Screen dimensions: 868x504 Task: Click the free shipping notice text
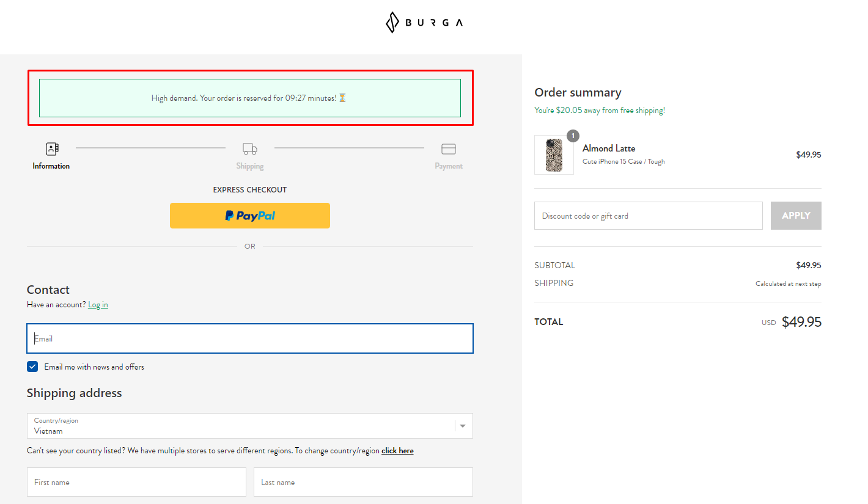point(600,111)
